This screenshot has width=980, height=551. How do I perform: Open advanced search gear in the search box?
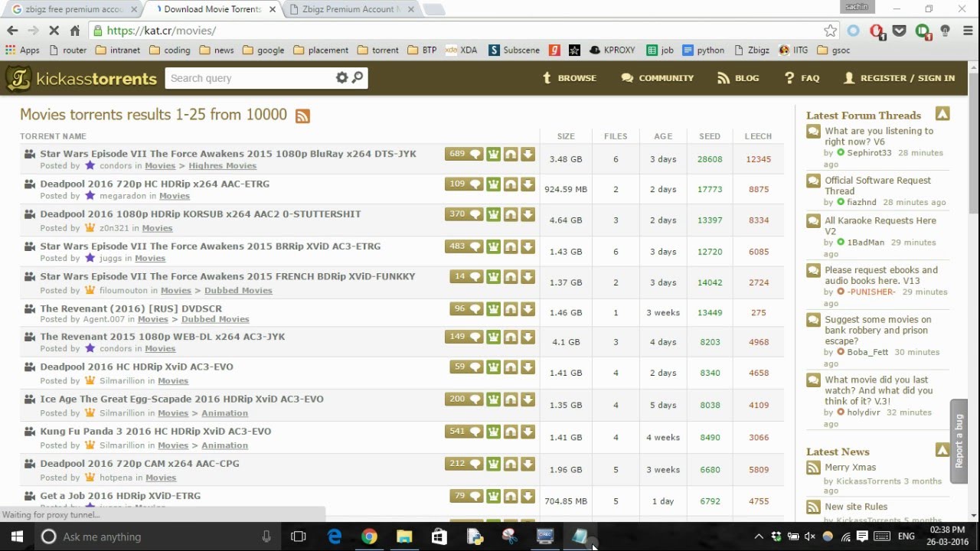[341, 77]
